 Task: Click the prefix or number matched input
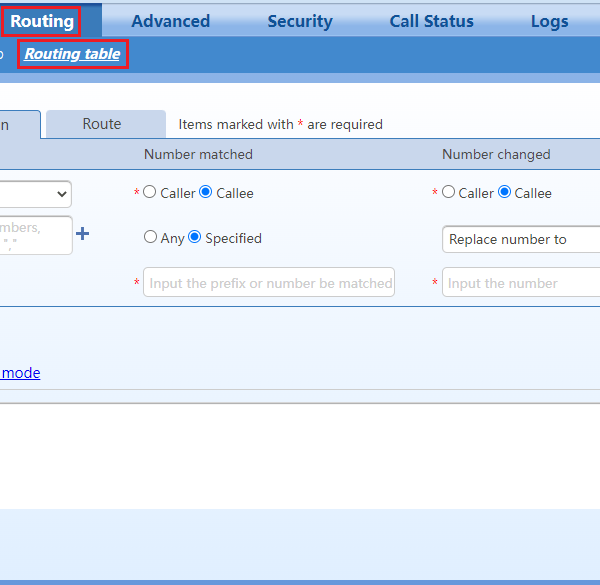[x=269, y=283]
